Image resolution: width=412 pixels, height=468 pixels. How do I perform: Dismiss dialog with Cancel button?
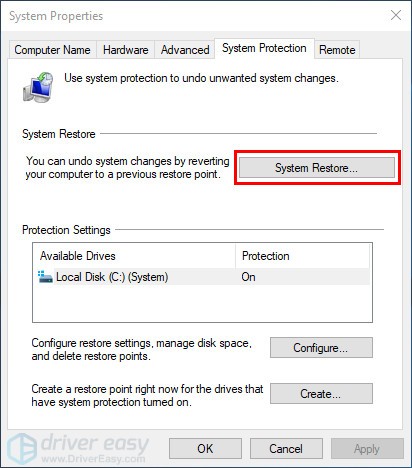286,449
